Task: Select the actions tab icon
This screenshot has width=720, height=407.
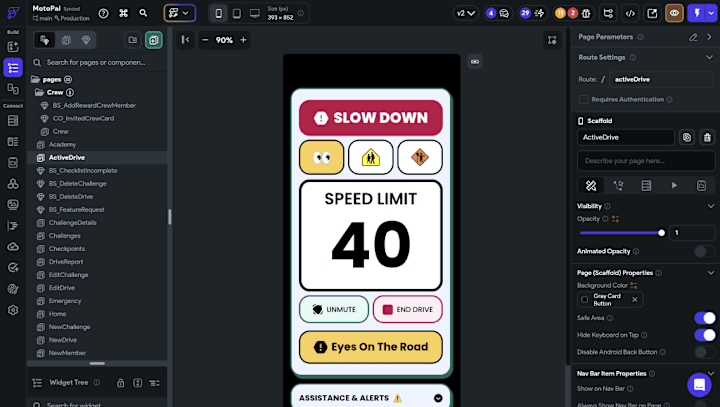Action: click(x=619, y=186)
